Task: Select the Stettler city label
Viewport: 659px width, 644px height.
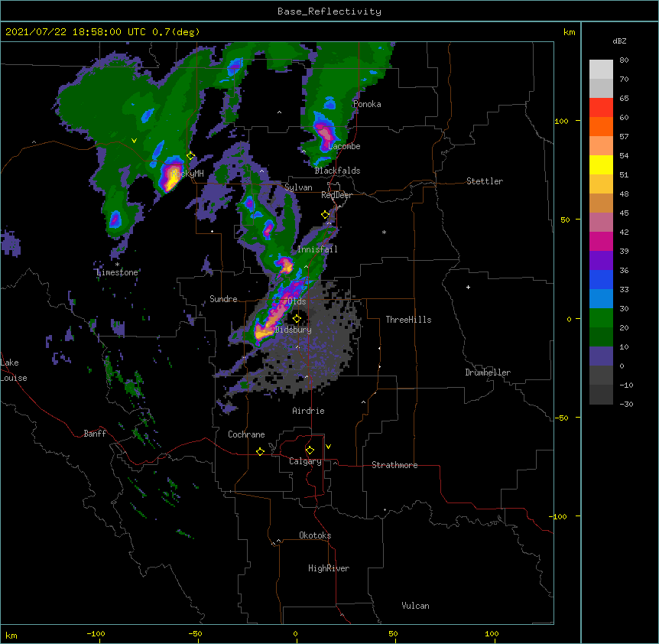Action: [485, 181]
